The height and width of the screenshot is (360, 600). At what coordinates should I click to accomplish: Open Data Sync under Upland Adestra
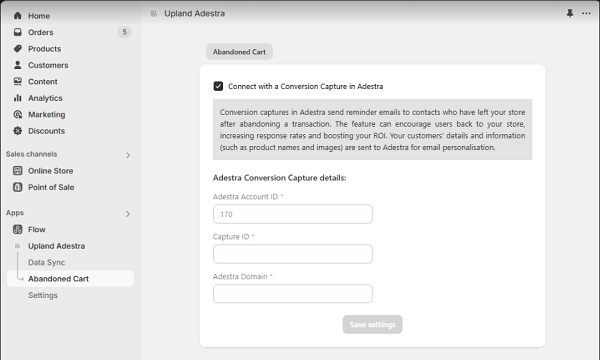click(47, 262)
